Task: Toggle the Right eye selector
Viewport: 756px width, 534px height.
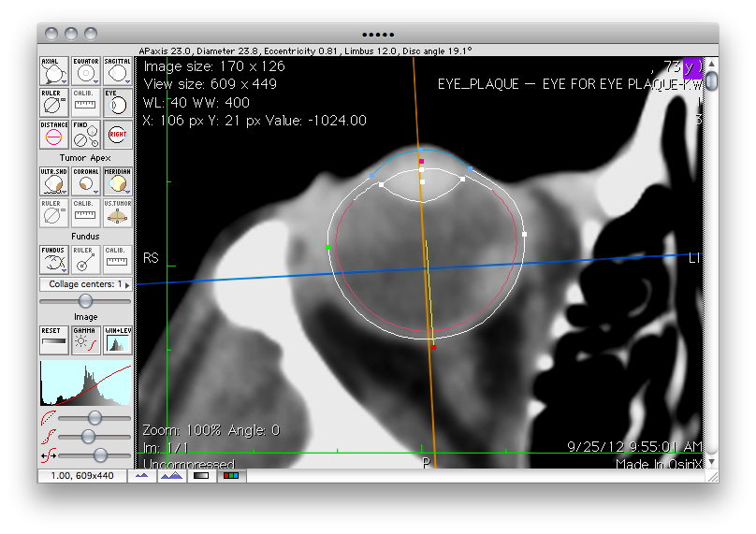Action: click(x=118, y=135)
